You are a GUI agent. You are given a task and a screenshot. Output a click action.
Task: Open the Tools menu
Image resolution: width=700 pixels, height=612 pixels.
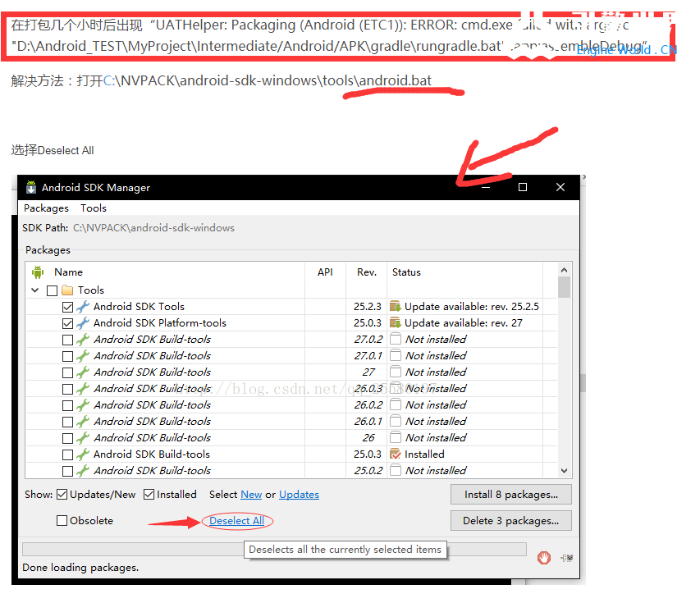(x=94, y=208)
